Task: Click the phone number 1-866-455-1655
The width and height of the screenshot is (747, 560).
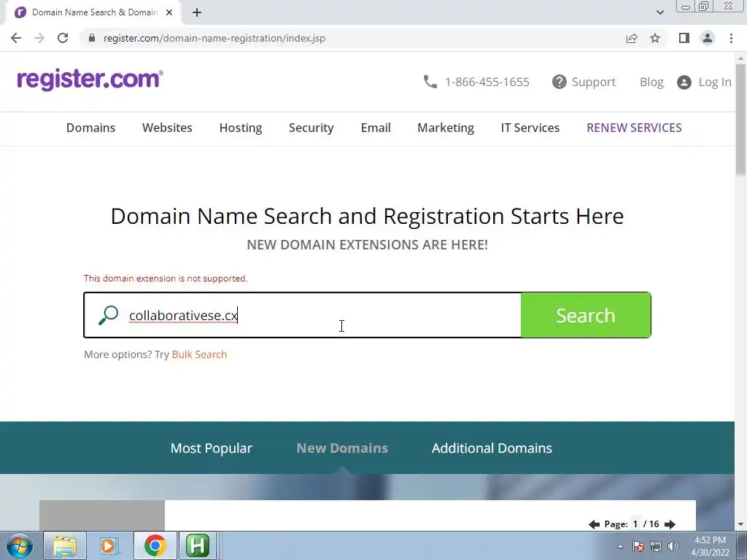Action: coord(487,82)
